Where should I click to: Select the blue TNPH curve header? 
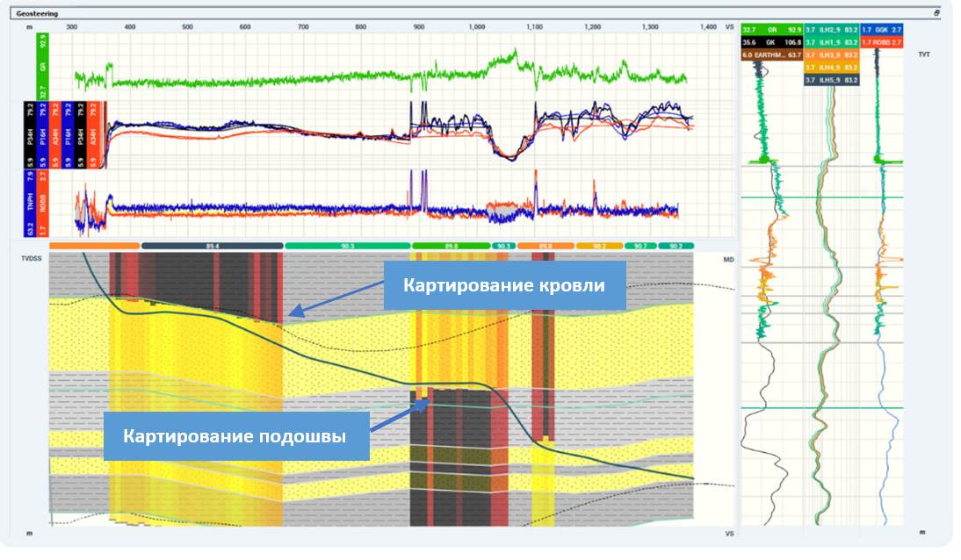29,203
